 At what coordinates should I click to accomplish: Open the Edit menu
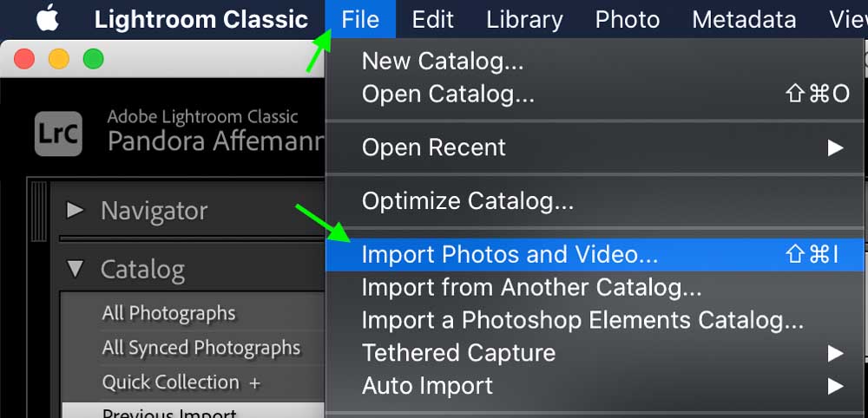(433, 20)
